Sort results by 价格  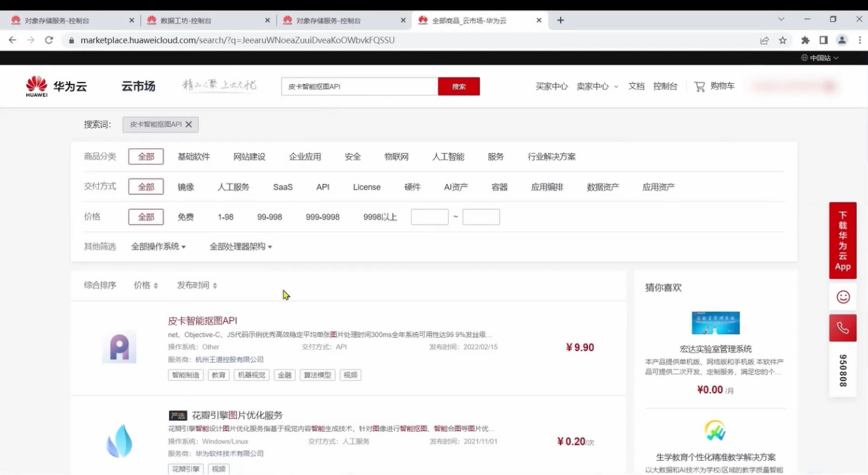point(146,286)
